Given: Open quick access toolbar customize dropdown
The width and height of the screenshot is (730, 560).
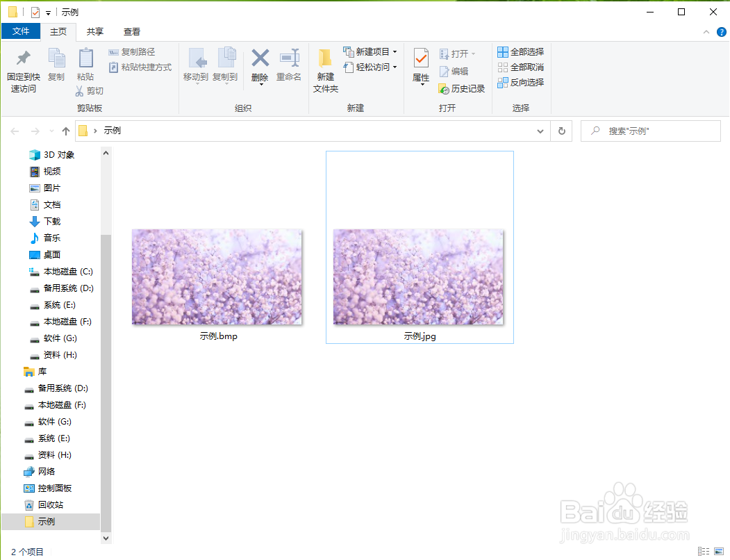Looking at the screenshot, I should point(48,13).
